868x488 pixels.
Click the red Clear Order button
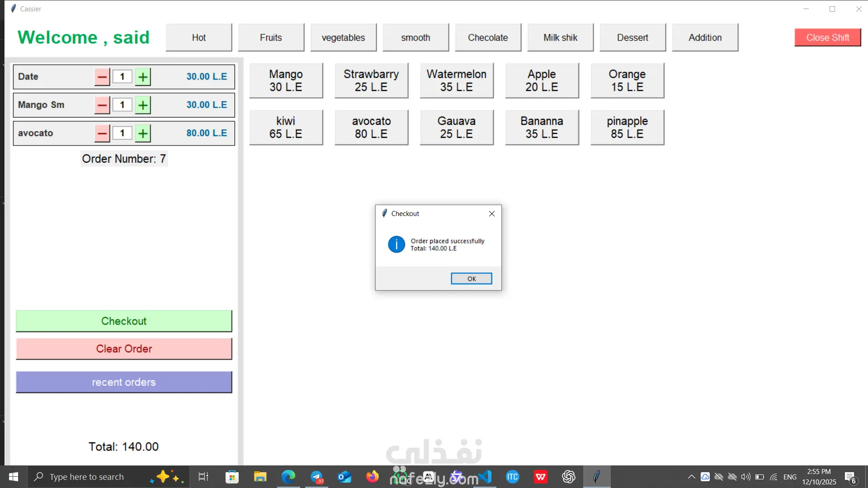tap(124, 349)
